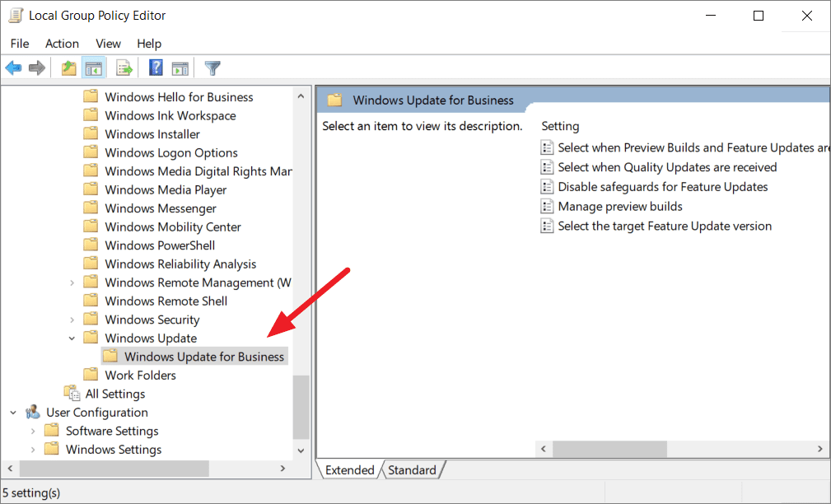This screenshot has height=504, width=831.
Task: Click tree pane horizontal scroll left arrow
Action: pyautogui.click(x=10, y=469)
